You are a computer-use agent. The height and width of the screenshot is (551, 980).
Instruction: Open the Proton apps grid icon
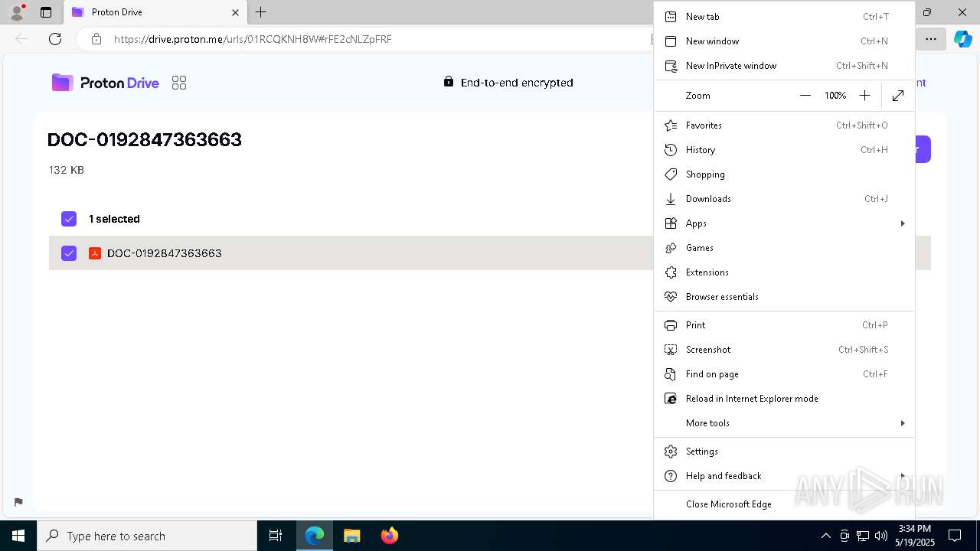(179, 83)
